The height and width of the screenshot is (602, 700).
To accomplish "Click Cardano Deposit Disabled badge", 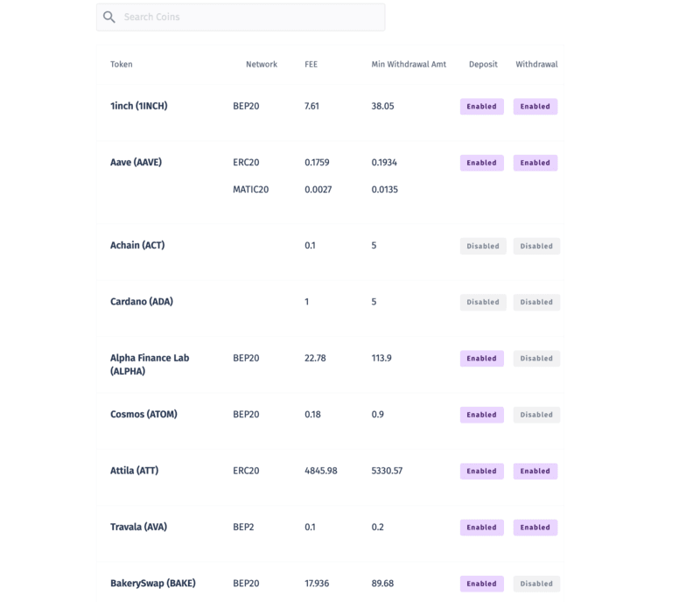I will coord(483,303).
